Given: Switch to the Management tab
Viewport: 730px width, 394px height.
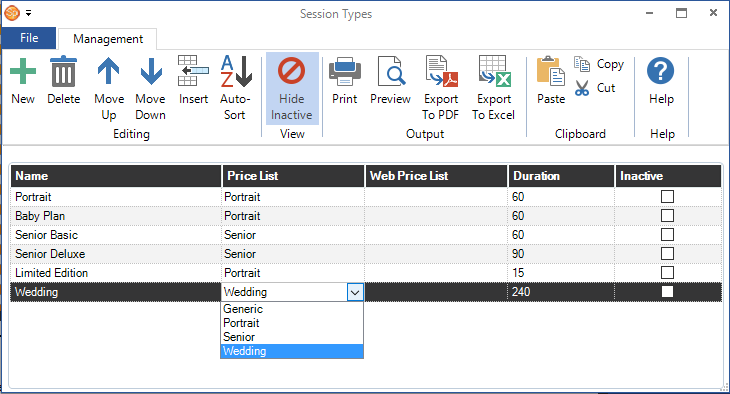Looking at the screenshot, I should (x=108, y=39).
